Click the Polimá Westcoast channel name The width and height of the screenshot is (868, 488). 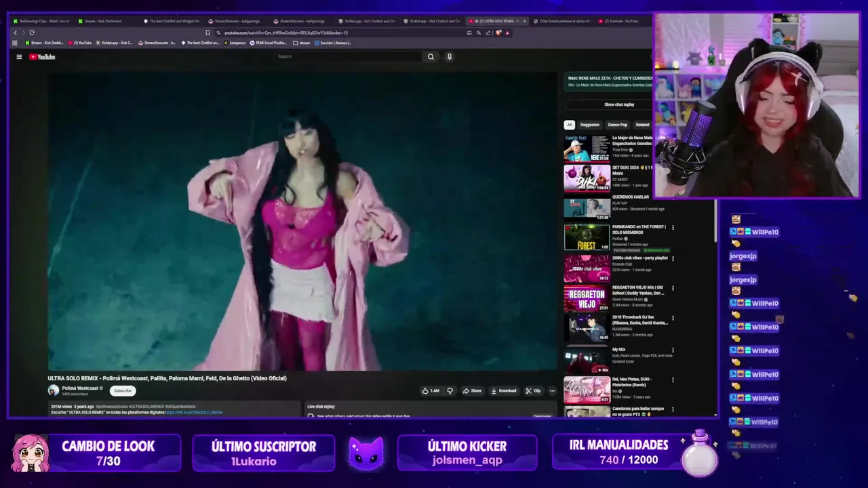80,388
